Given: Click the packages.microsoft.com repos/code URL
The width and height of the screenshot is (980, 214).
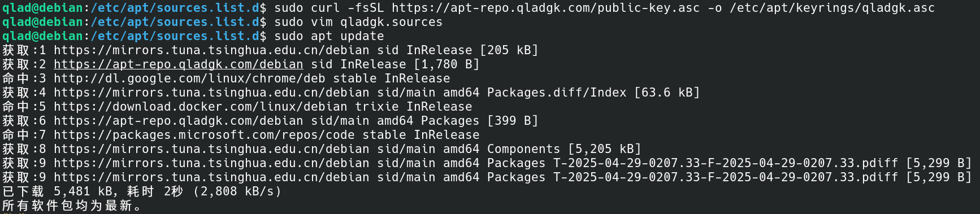Looking at the screenshot, I should [204, 135].
